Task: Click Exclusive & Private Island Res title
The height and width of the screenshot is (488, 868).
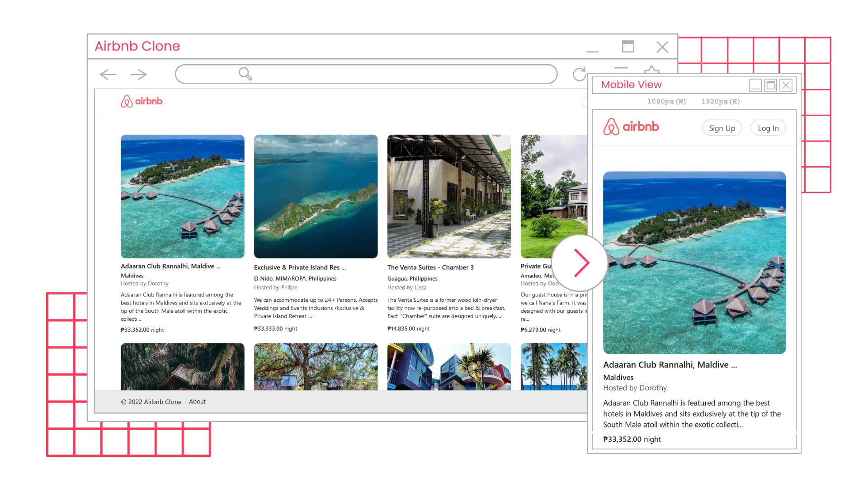Action: (300, 267)
